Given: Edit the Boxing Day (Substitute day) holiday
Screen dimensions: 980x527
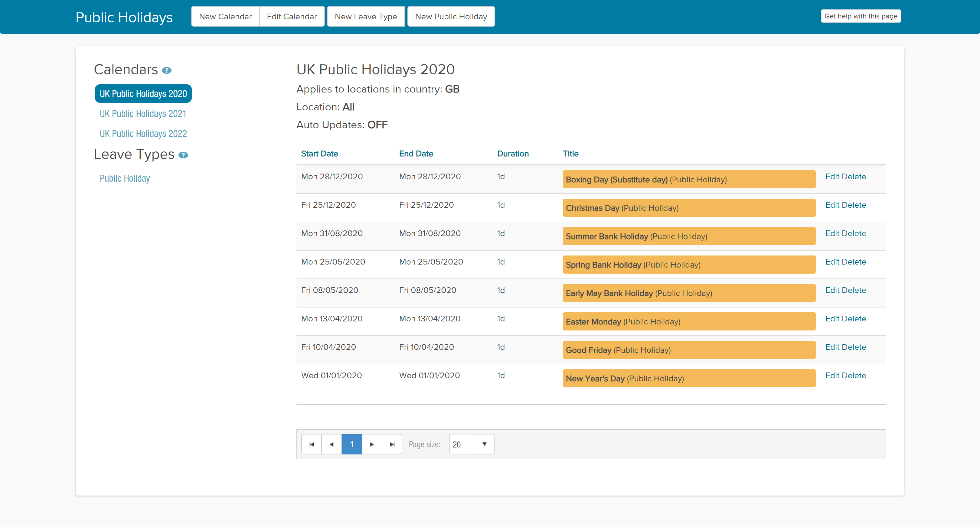Looking at the screenshot, I should click(x=832, y=177).
